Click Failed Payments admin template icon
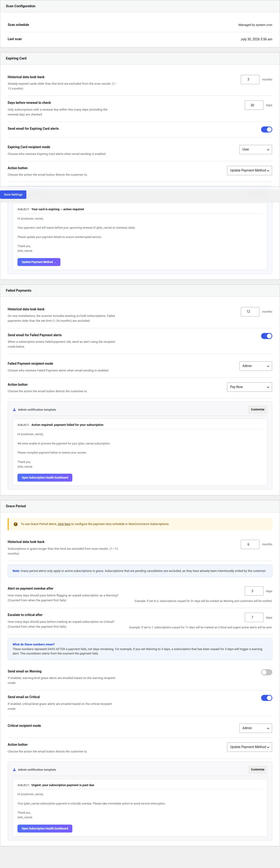Viewport: 280px width, 868px height. click(14, 410)
